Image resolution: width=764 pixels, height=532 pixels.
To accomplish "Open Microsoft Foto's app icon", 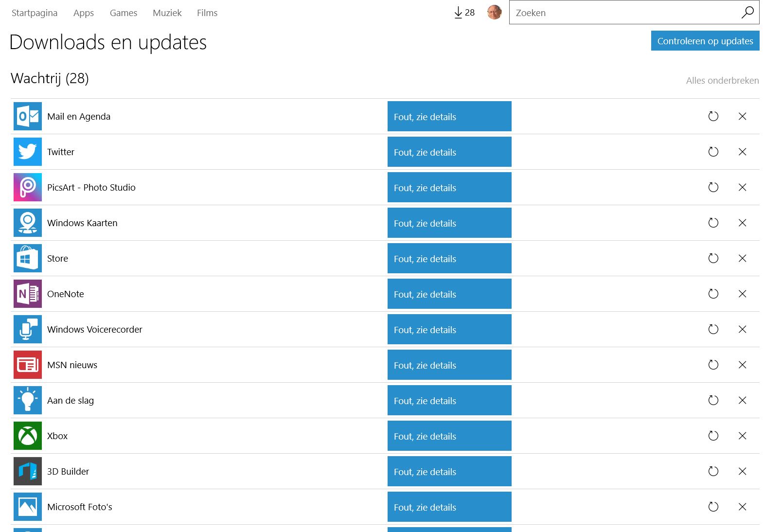I will pos(28,507).
